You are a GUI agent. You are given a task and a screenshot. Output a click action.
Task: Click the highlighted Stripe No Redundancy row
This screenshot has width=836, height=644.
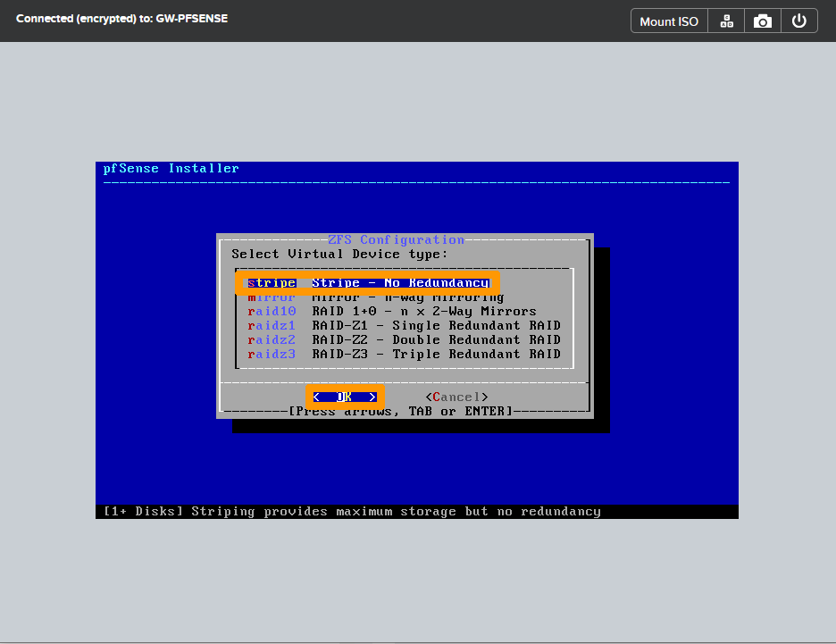click(x=402, y=282)
